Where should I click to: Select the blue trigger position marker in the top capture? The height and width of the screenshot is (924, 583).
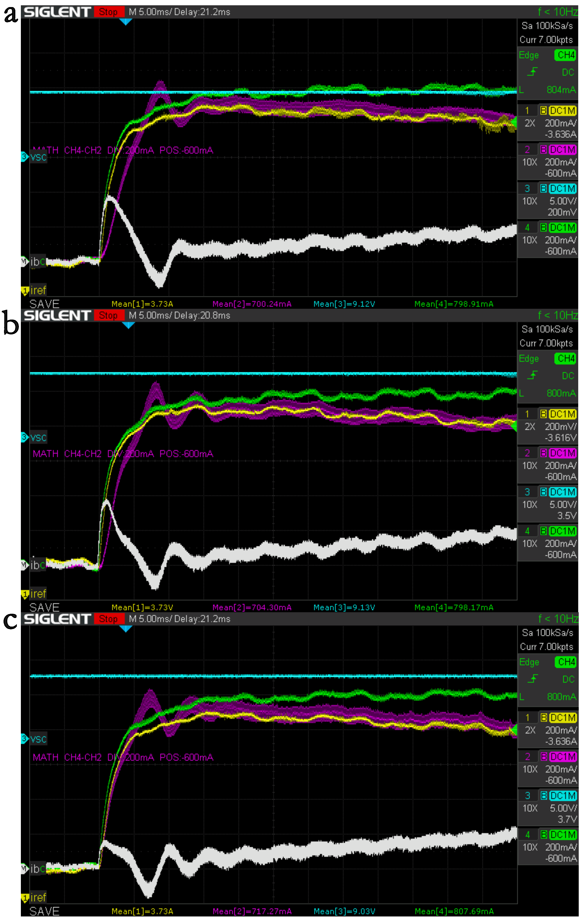click(x=126, y=22)
